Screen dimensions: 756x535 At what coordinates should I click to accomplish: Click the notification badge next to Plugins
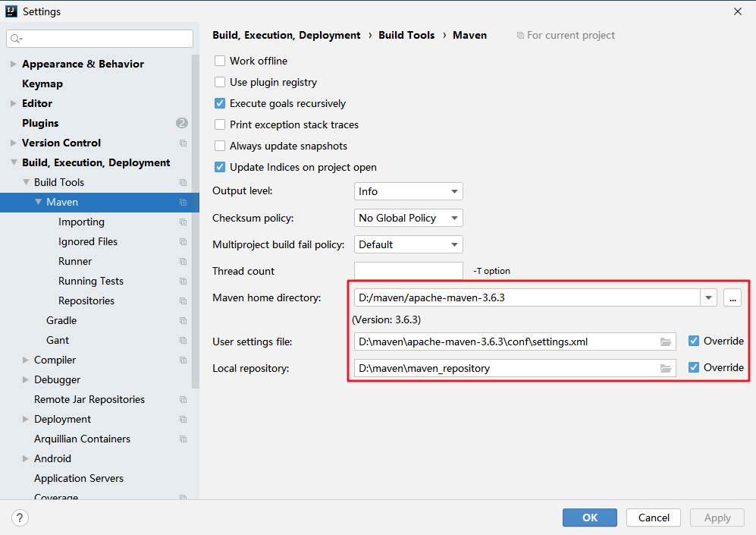tap(181, 122)
